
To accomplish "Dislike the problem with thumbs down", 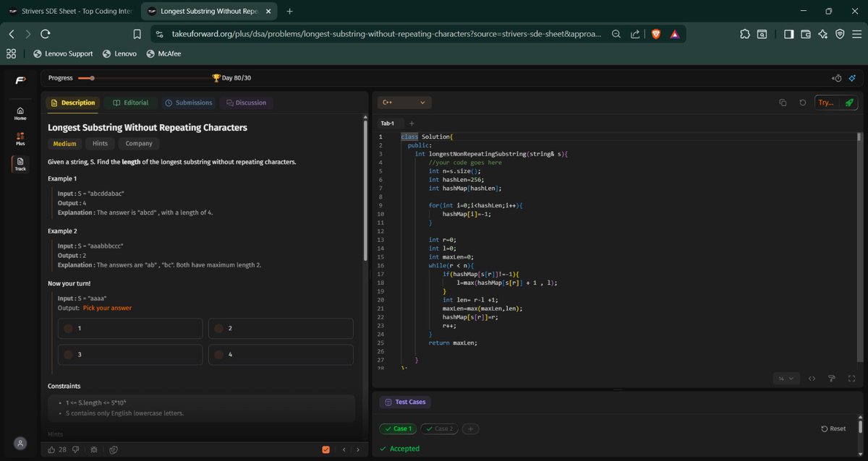I will tap(75, 449).
